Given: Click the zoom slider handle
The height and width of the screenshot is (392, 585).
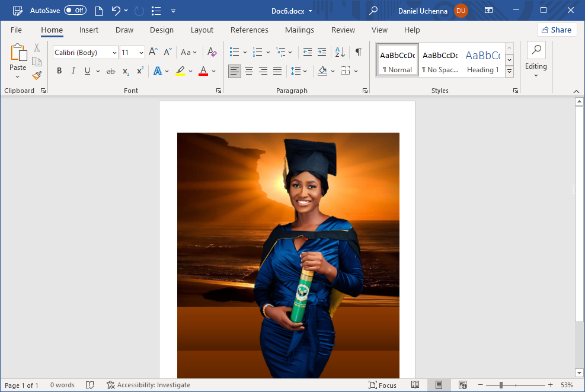Looking at the screenshot, I should (x=501, y=385).
